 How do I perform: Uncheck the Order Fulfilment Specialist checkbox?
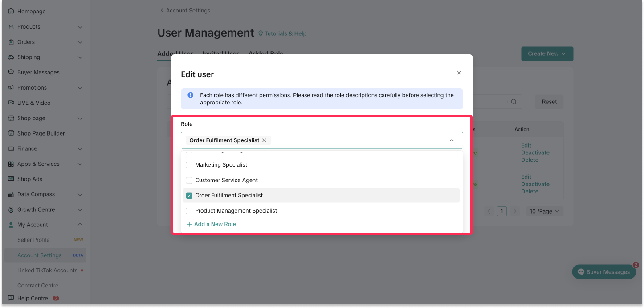pos(189,195)
